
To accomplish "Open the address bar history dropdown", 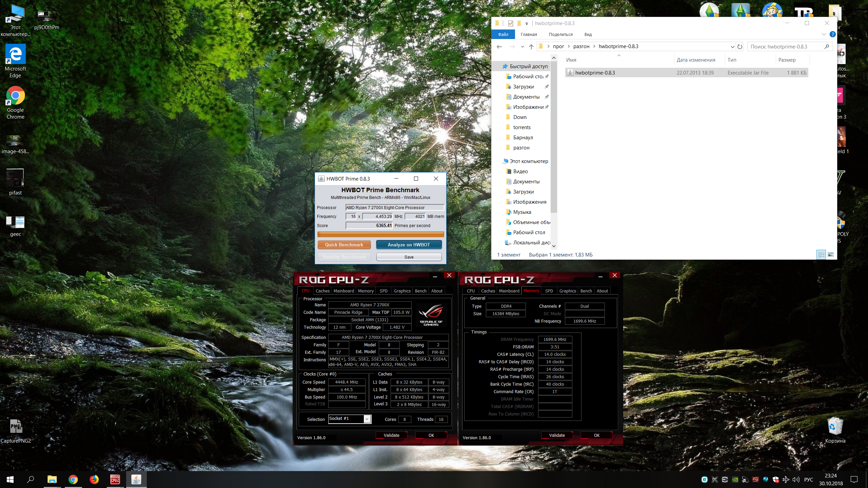I will click(732, 47).
